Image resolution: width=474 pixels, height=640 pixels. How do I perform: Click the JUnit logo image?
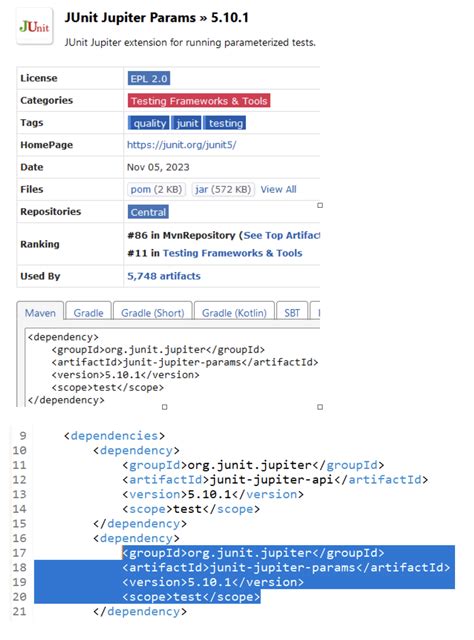coord(34,26)
